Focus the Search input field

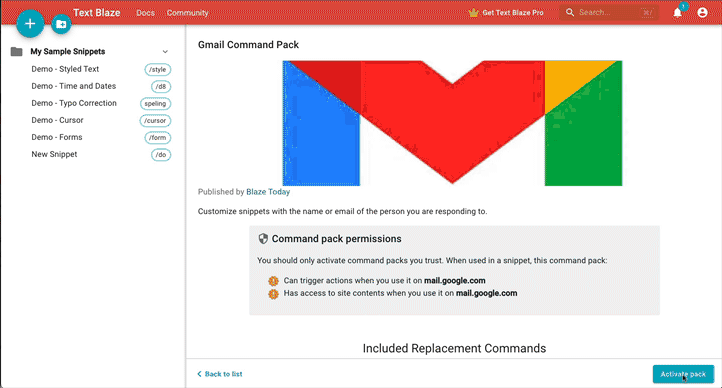coord(608,12)
